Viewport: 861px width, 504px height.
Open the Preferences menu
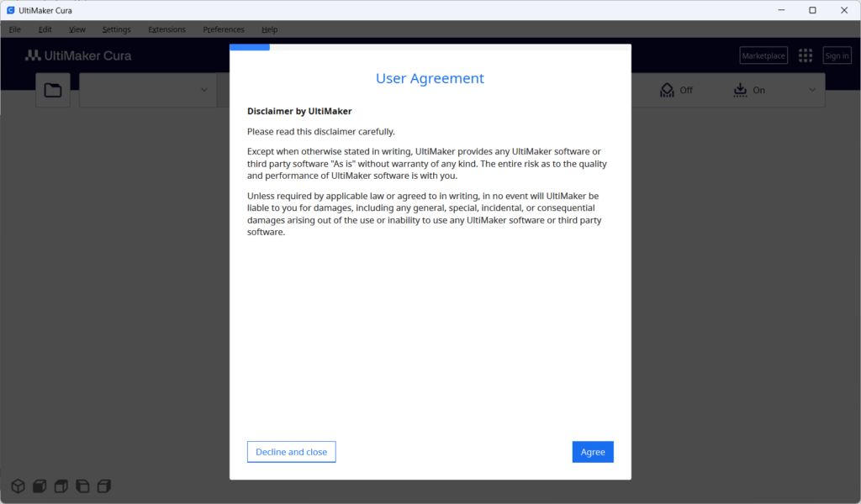point(224,29)
